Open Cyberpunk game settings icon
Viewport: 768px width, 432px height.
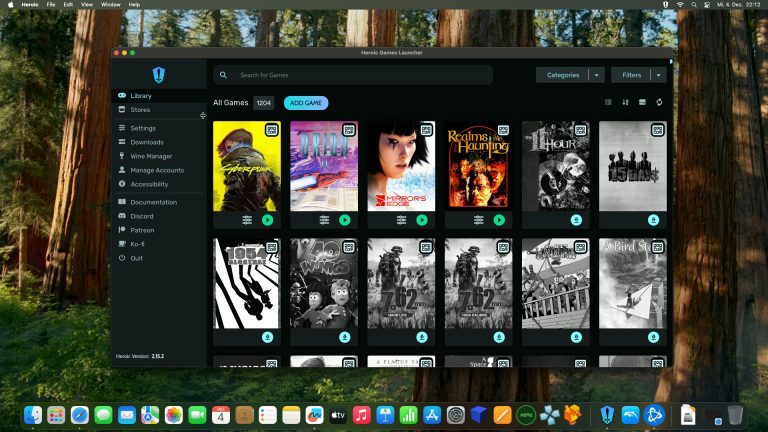click(247, 220)
